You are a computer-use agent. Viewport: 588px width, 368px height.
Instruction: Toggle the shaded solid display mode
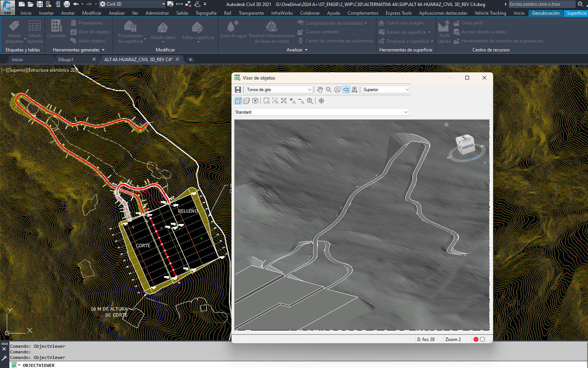tap(247, 101)
